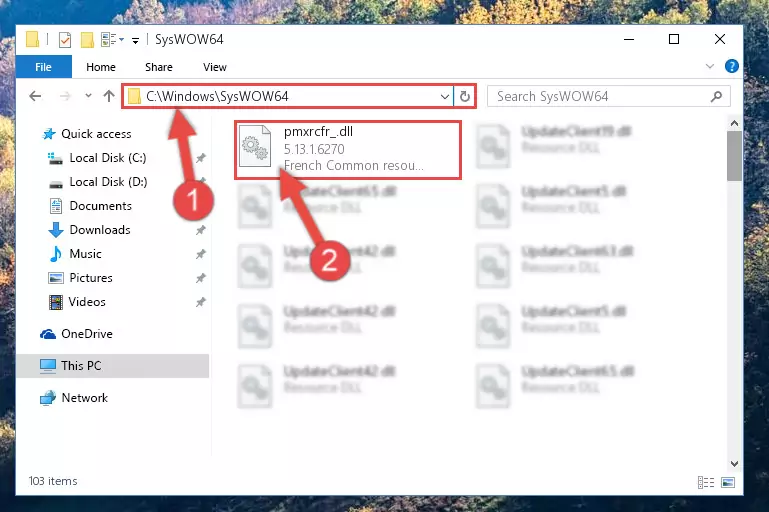Select Network in navigation pane
The width and height of the screenshot is (769, 512).
[84, 398]
